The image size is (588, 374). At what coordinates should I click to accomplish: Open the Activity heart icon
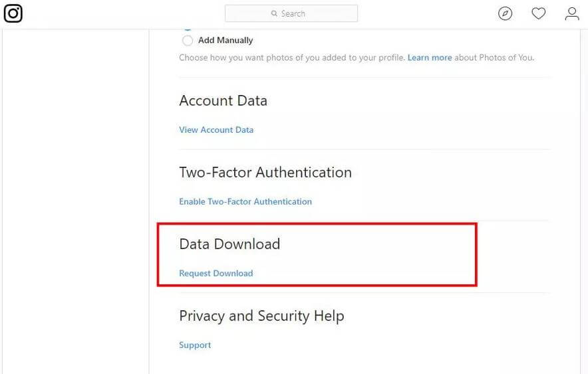pos(539,13)
